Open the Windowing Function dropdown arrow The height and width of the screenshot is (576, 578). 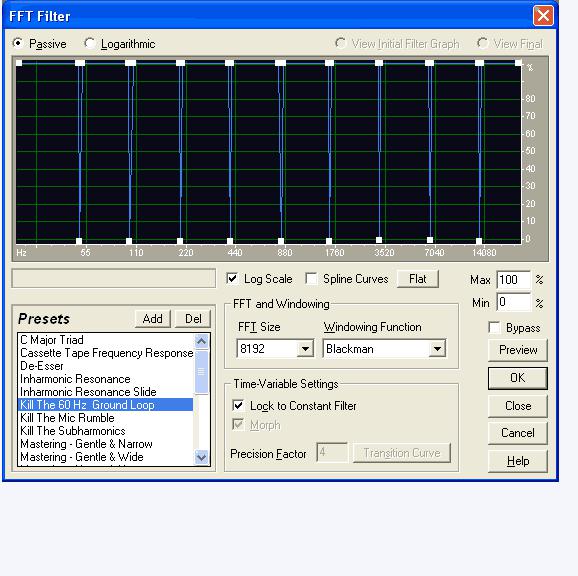(x=437, y=349)
